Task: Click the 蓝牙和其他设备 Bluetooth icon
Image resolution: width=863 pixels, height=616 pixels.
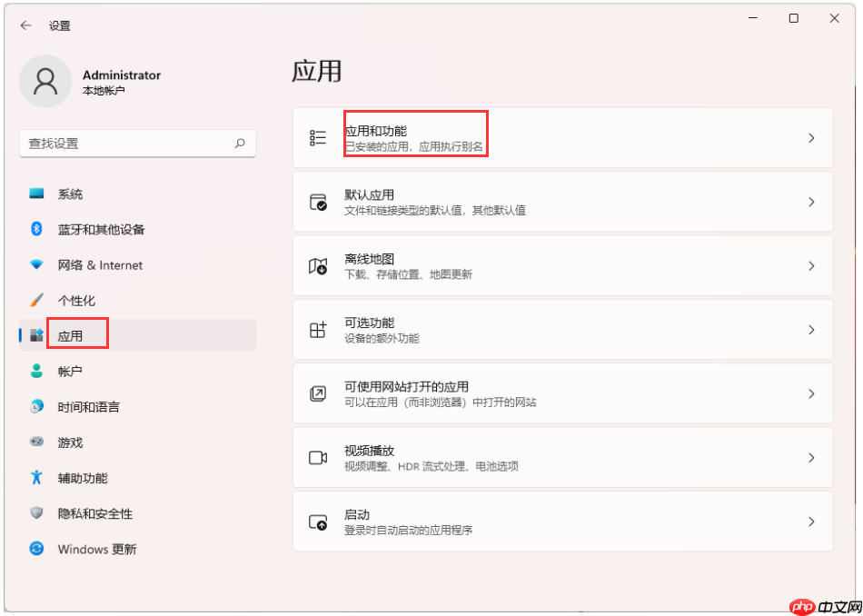Action: [x=36, y=229]
